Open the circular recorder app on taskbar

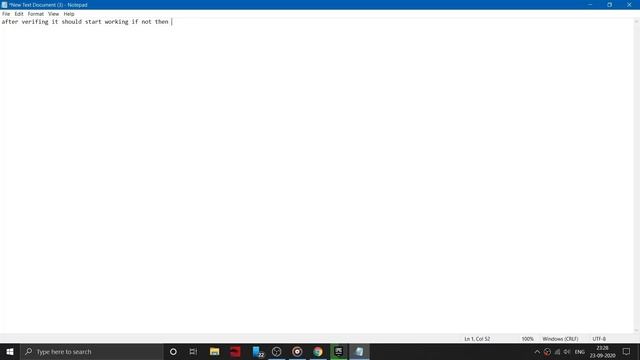pos(297,351)
